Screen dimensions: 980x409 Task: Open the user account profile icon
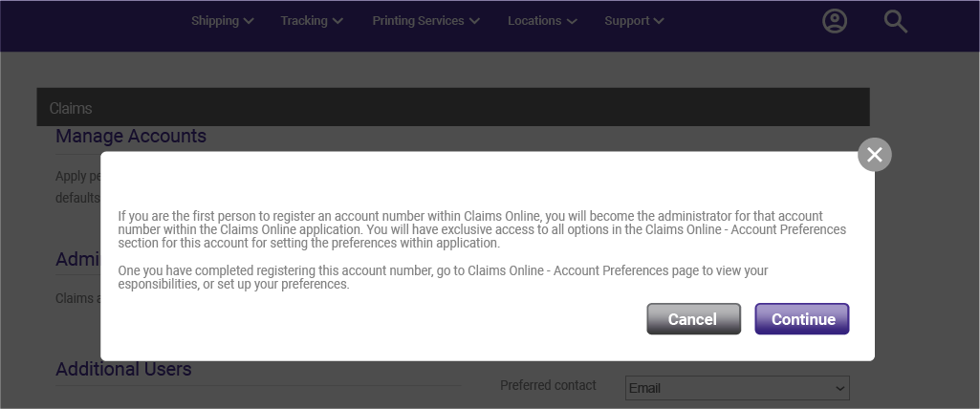[835, 21]
